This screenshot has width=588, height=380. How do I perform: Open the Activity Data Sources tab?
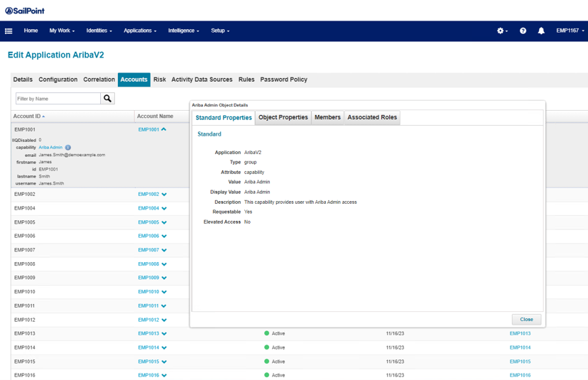click(202, 80)
